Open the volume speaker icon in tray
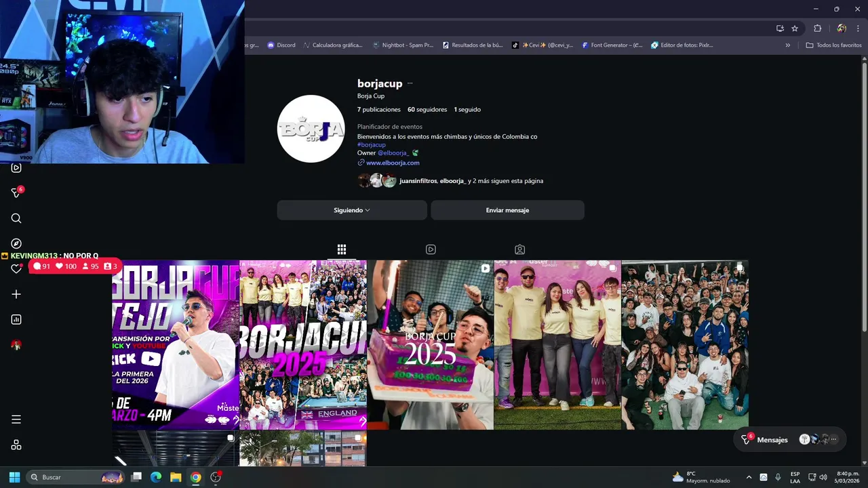Viewport: 868px width, 488px height. coord(823,477)
